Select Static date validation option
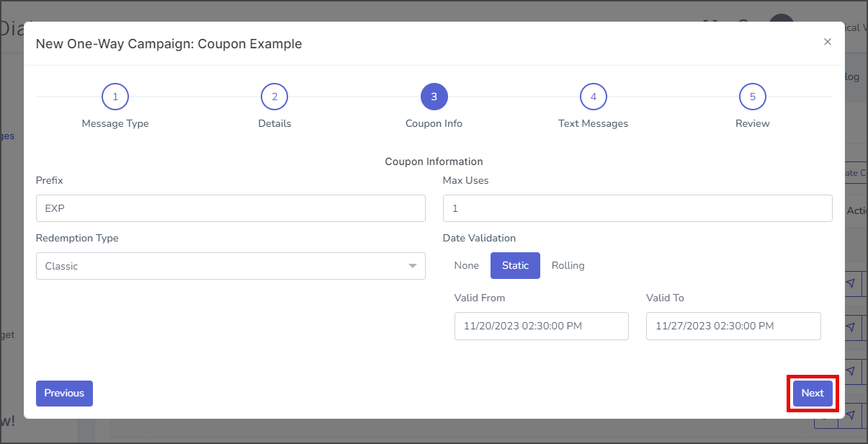Viewport: 868px width, 444px height. tap(516, 265)
